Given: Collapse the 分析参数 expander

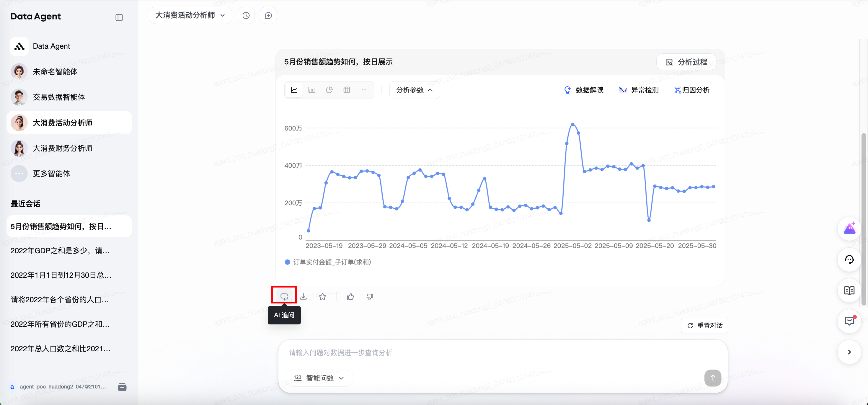Looking at the screenshot, I should (x=415, y=90).
